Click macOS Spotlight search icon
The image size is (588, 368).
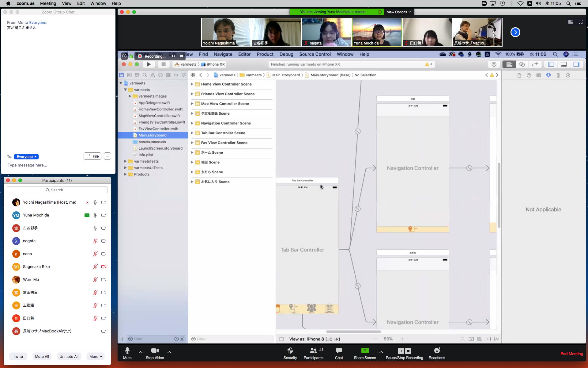coord(568,3)
